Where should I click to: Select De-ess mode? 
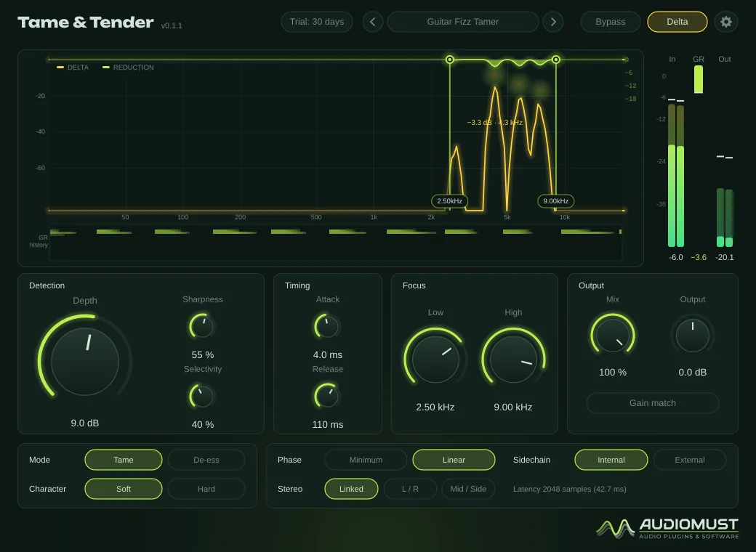click(x=206, y=460)
